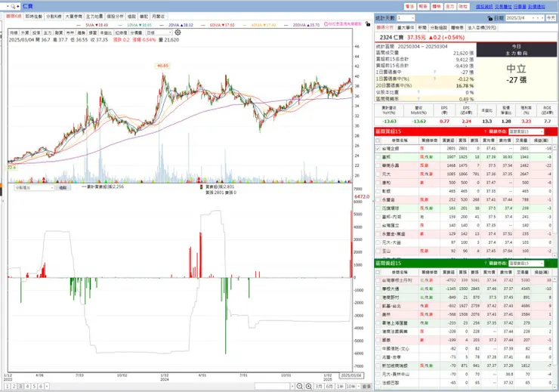The width and height of the screenshot is (559, 392).
Task: Click small icon at right of red header
Action: tap(548, 131)
